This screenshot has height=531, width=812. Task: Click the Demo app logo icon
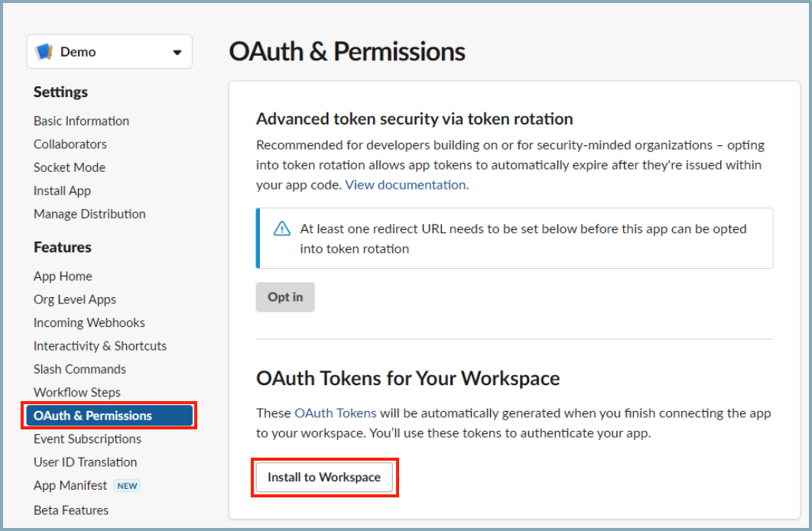coord(44,52)
